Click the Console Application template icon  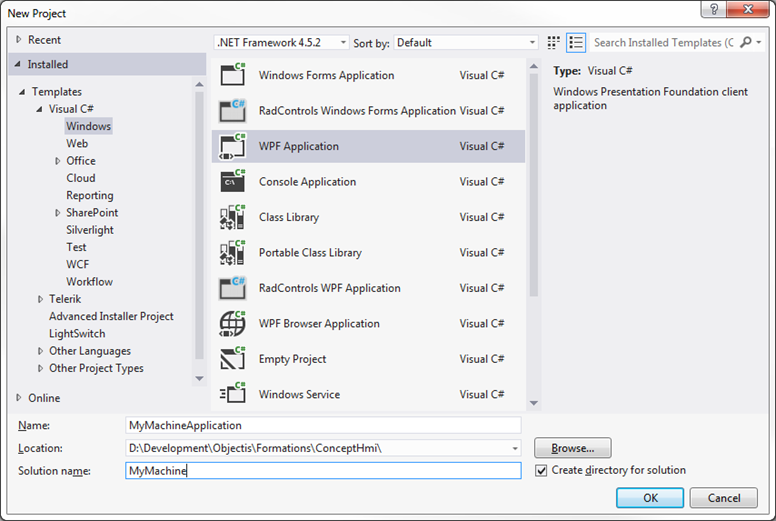[233, 182]
